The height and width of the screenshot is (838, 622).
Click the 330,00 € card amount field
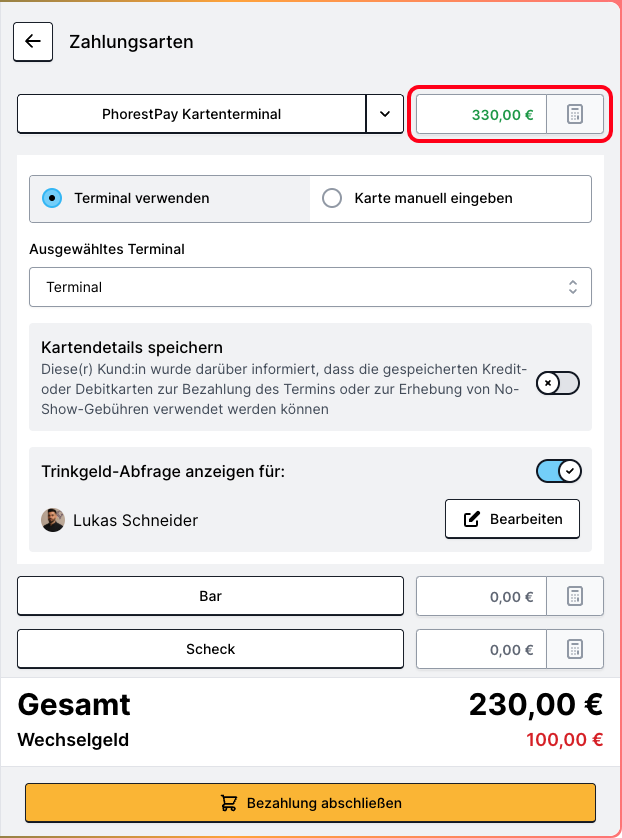tap(480, 114)
